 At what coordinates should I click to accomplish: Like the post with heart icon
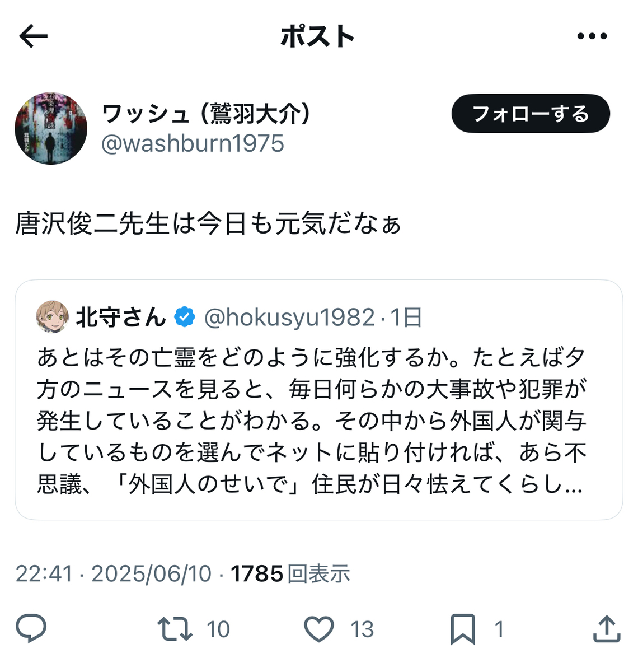click(x=319, y=629)
